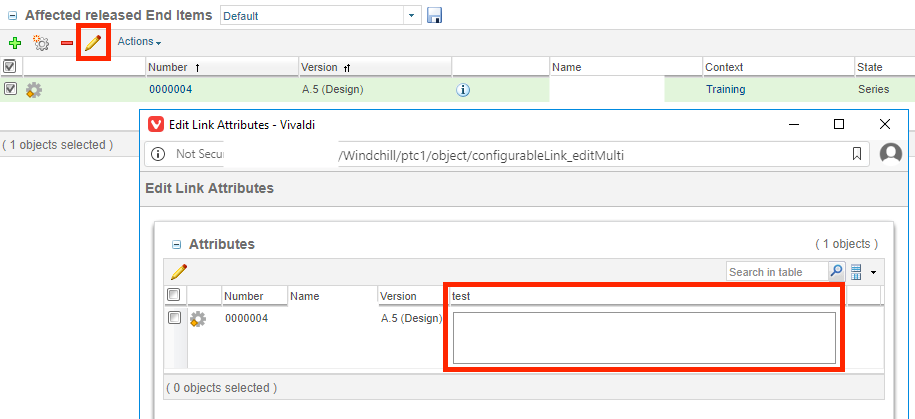Screen dimensions: 915x419
Task: Sort by Number column in End Items table
Action: click(x=222, y=67)
